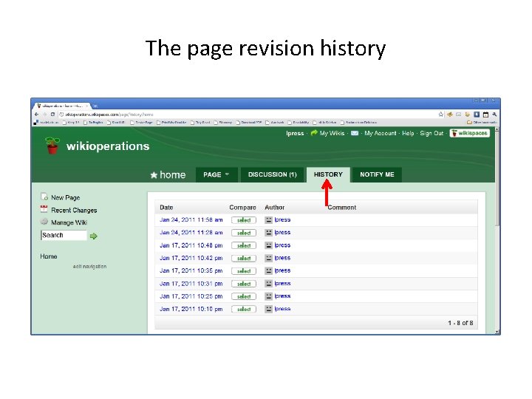Click the bookmark star in address bar

pyautogui.click(x=440, y=115)
